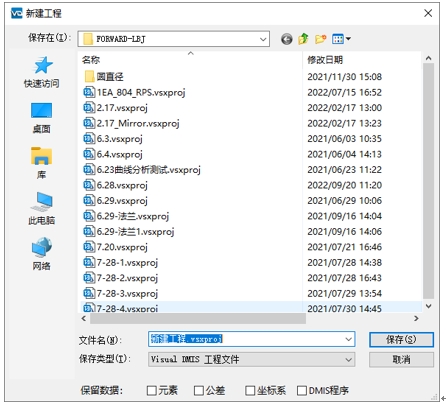Open the view menu icon
The image size is (446, 407).
coord(341,39)
